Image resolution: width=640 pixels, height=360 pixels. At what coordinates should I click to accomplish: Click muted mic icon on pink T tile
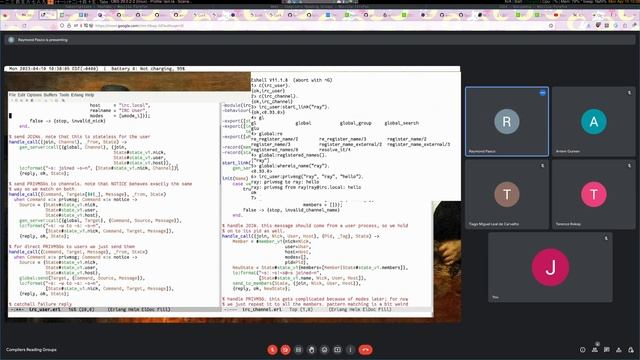coord(629,166)
